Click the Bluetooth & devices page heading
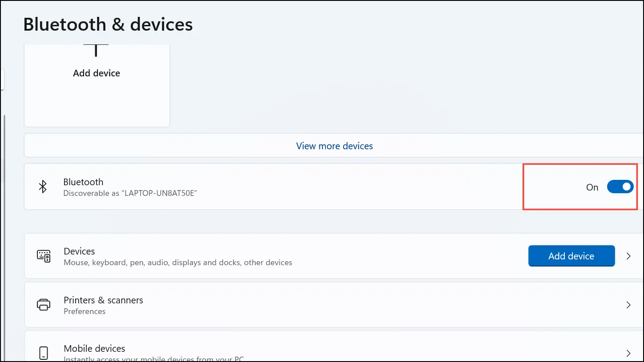Image resolution: width=644 pixels, height=362 pixels. (x=108, y=24)
